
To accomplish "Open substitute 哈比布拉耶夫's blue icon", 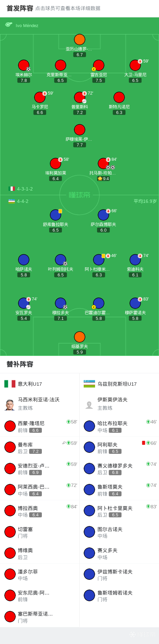I will [89, 426].
